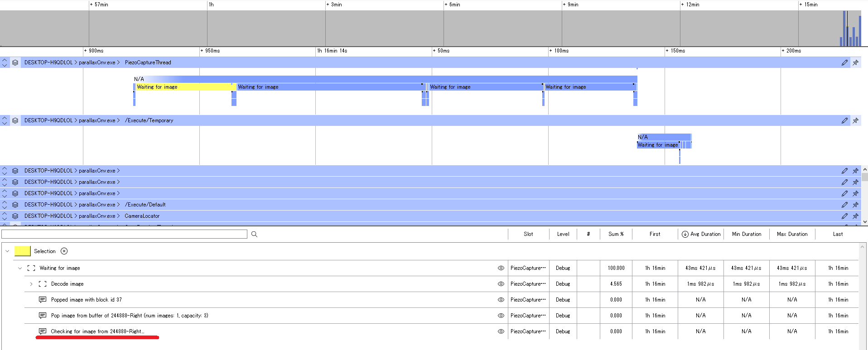
Task: Click layers icon on PiezoCaptureThread track
Action: pyautogui.click(x=15, y=62)
